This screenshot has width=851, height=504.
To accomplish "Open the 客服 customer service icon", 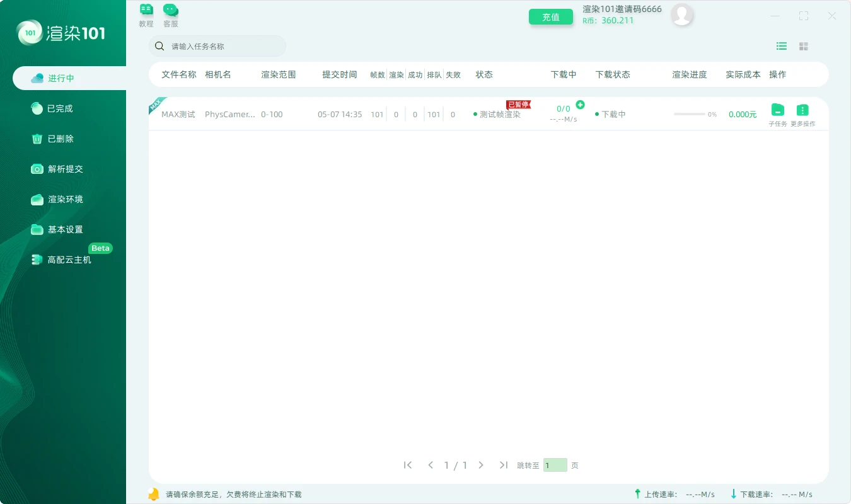I will [171, 15].
